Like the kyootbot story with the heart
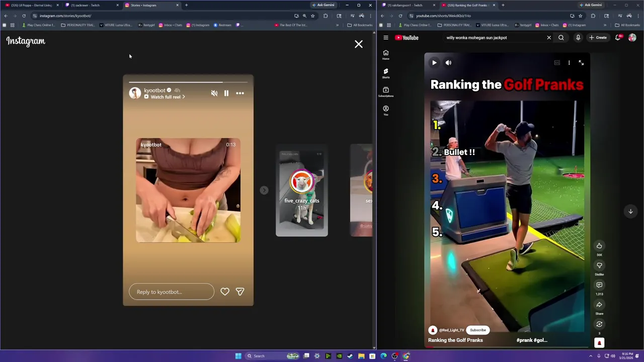Screen dimensions: 644x362 pyautogui.click(x=225, y=292)
